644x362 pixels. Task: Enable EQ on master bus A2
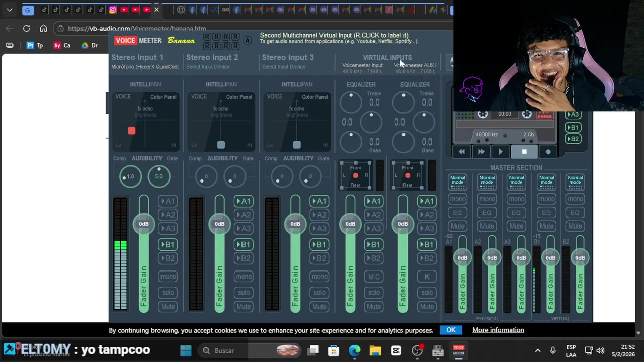(x=487, y=213)
